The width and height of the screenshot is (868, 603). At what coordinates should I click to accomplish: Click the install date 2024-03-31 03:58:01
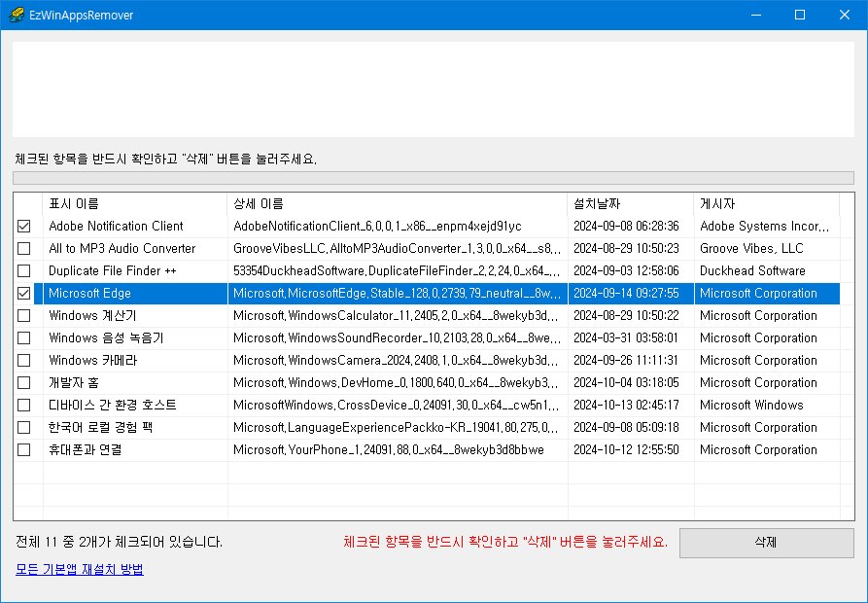point(626,337)
